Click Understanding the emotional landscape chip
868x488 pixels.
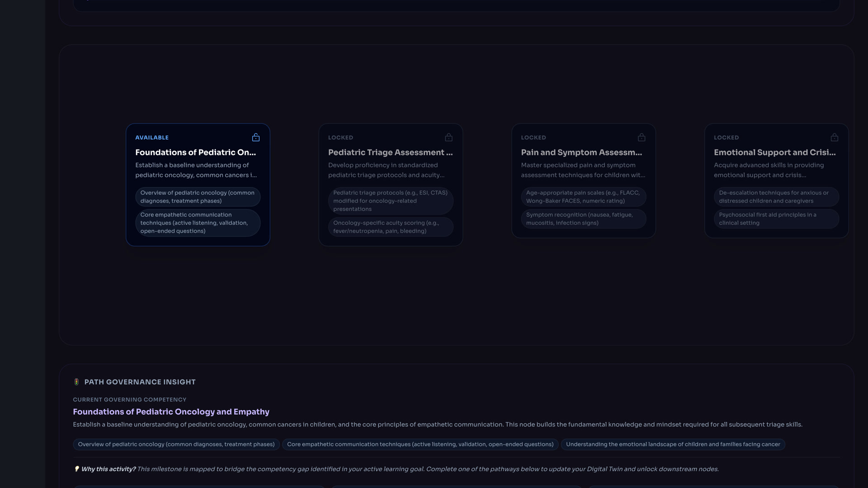pyautogui.click(x=673, y=444)
